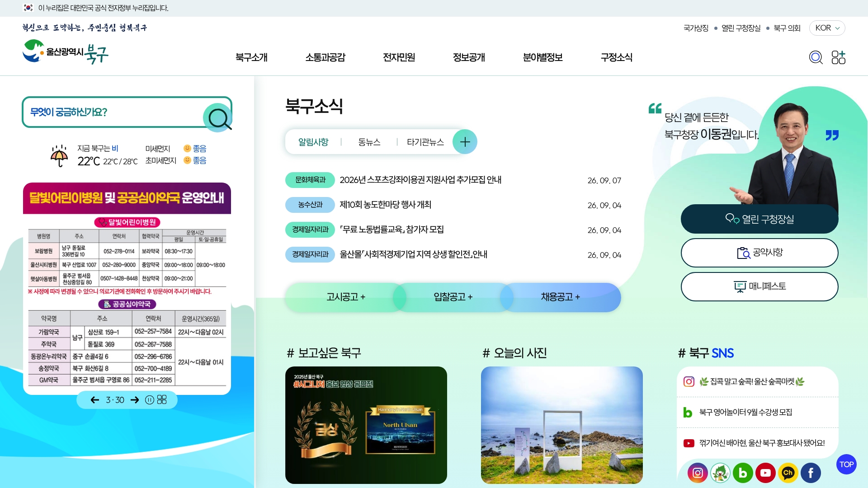Open the red YouTube round icon
Screen dimensions: 868x488
coord(765,473)
